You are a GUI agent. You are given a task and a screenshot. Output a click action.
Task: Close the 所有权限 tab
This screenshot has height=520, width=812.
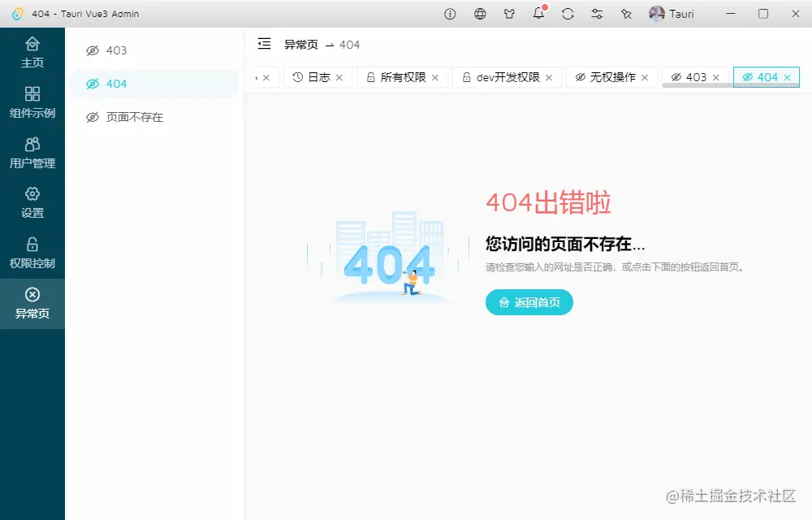click(x=435, y=78)
